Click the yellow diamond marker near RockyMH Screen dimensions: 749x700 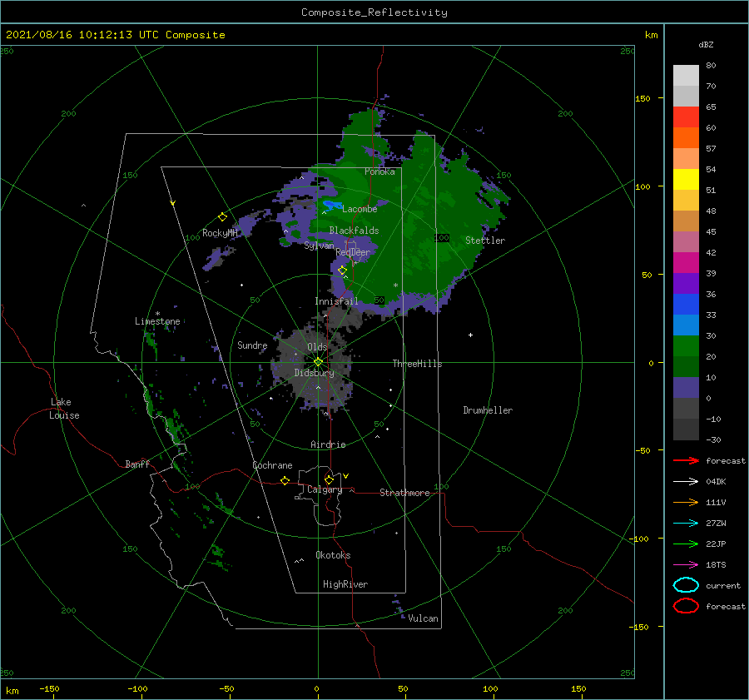click(x=222, y=217)
